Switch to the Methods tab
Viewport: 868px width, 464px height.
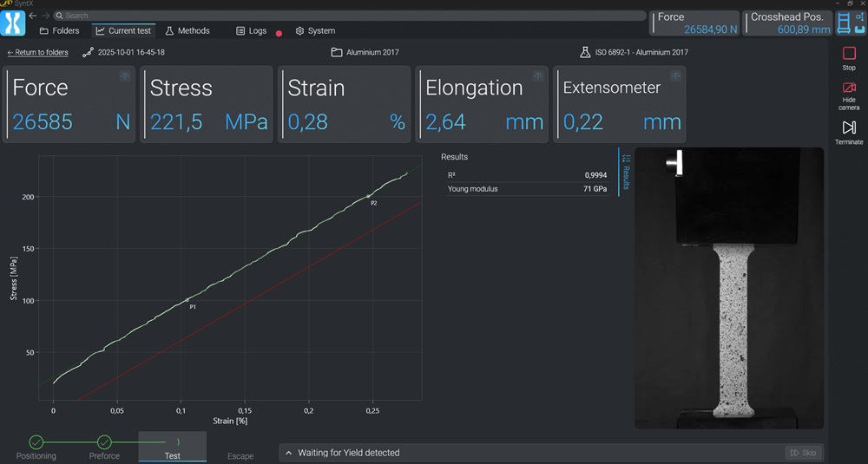187,30
